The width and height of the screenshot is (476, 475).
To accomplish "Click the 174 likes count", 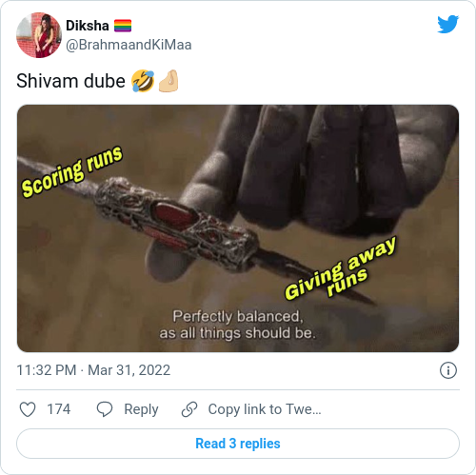I will pyautogui.click(x=59, y=409).
